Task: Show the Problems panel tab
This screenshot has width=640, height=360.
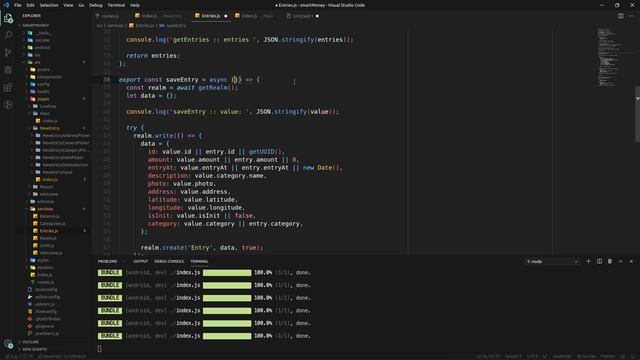Action: [107, 261]
